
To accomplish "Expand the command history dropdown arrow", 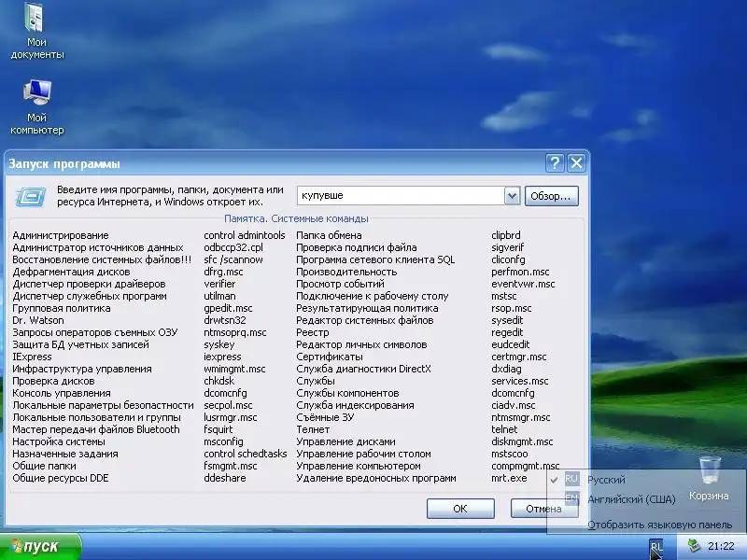I will pyautogui.click(x=512, y=196).
